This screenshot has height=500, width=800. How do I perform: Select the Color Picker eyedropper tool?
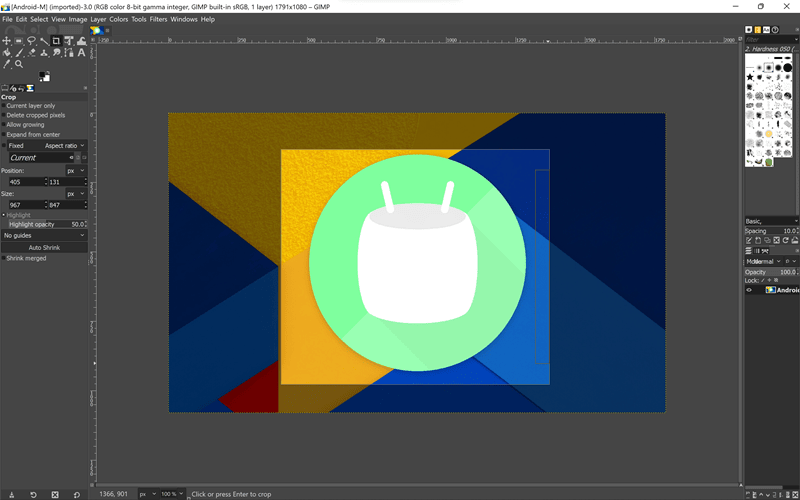[7, 64]
